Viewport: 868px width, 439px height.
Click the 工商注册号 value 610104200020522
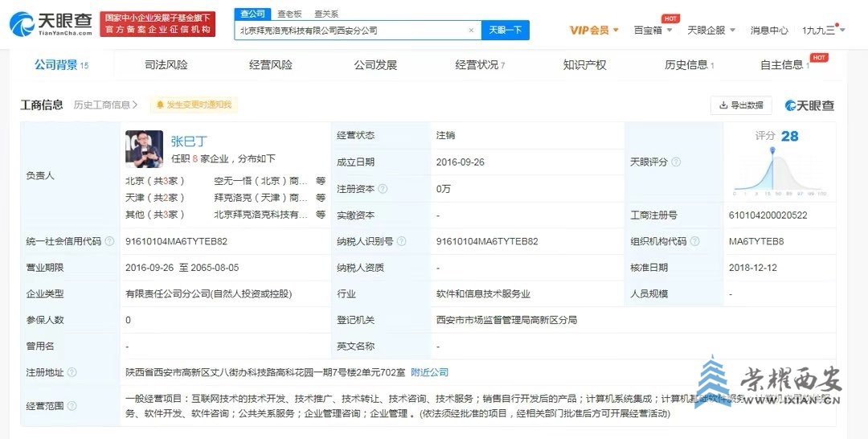tap(768, 215)
